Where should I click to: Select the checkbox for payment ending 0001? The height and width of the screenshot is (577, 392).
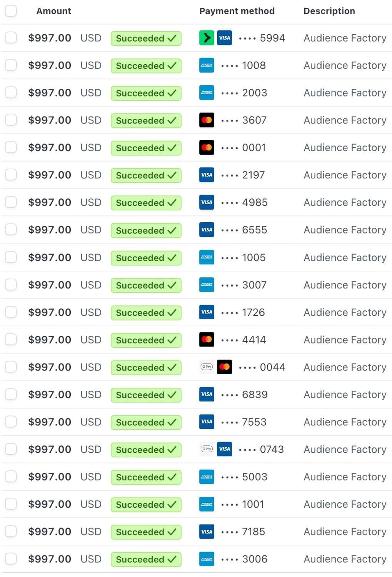11,147
